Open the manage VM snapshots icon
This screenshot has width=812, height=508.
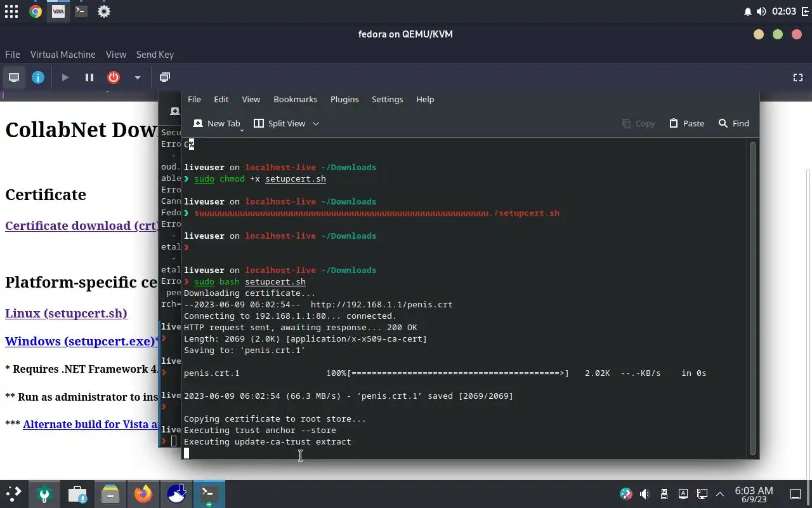pyautogui.click(x=165, y=77)
